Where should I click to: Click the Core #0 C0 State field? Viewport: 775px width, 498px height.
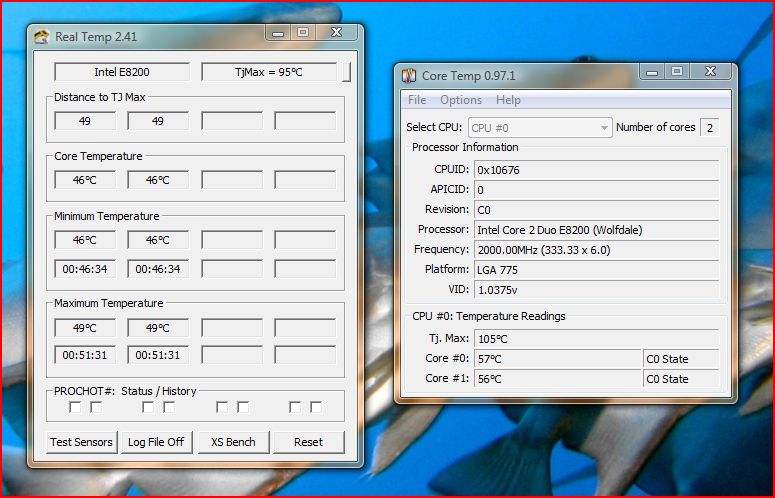click(x=681, y=359)
